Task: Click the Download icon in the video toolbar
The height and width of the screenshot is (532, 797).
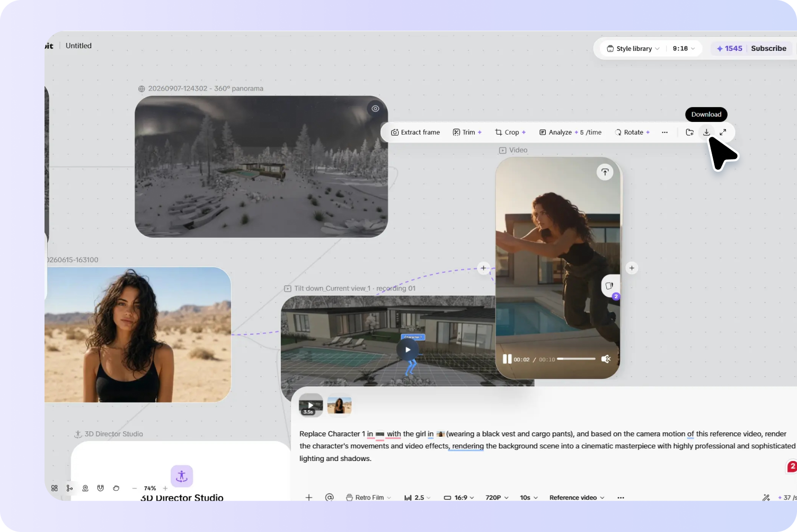Action: [x=706, y=132]
